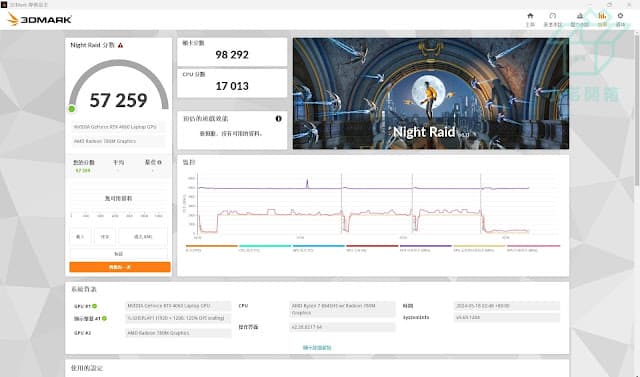Click the orange run-again button

click(120, 267)
